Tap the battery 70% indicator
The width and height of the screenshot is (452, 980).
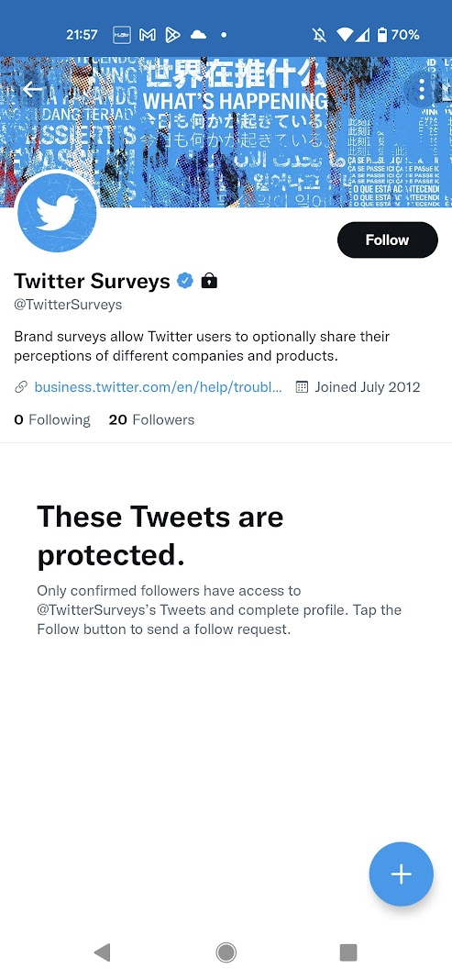398,35
